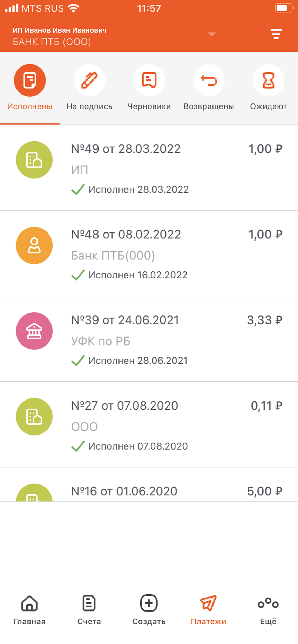This screenshot has height=644, width=298.
Task: Tap the На подпись pencil icon
Action: pos(89,80)
